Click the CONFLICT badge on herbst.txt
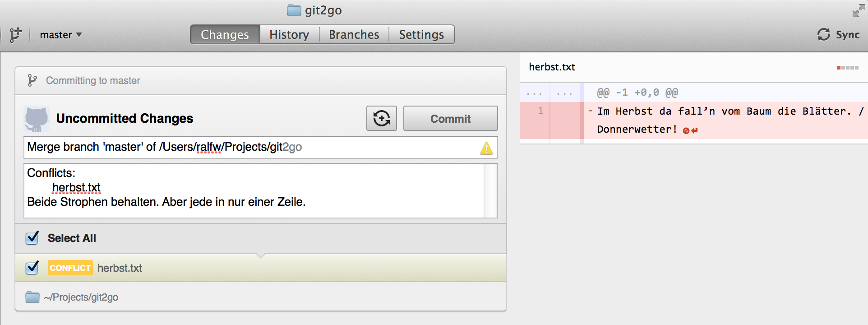 (x=70, y=268)
